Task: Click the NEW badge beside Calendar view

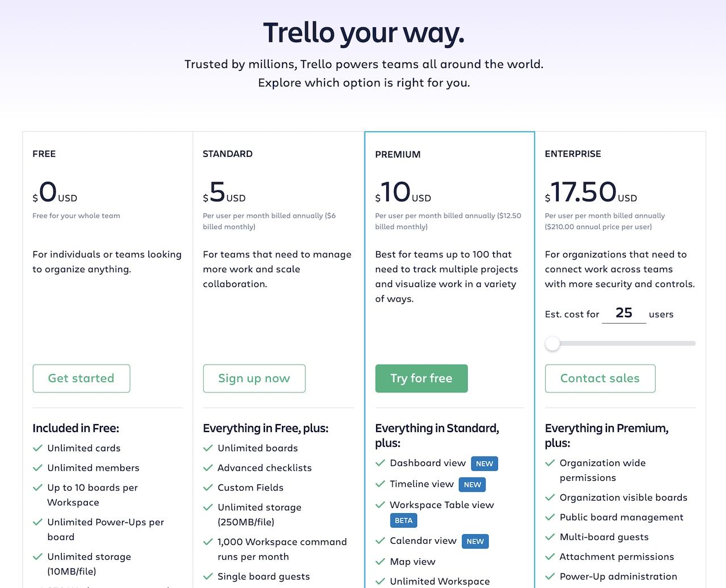Action: [x=475, y=542]
